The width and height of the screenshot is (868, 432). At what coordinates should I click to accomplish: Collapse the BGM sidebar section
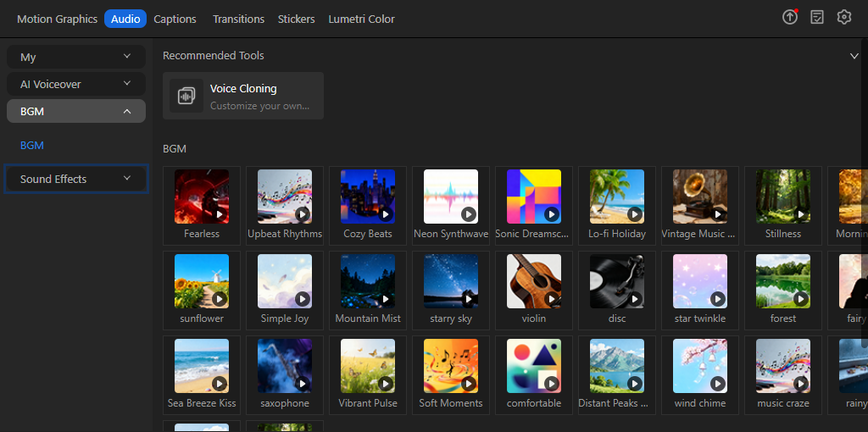[x=127, y=111]
